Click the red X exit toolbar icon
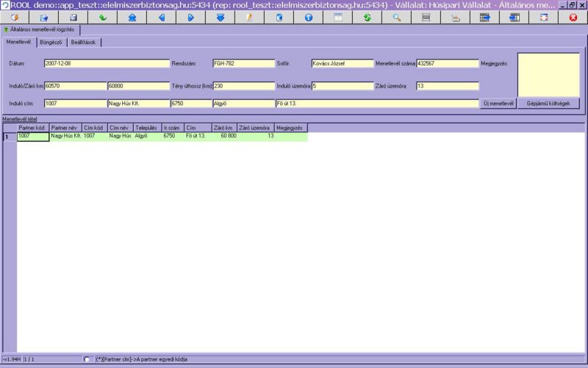The image size is (588, 368). (x=573, y=17)
